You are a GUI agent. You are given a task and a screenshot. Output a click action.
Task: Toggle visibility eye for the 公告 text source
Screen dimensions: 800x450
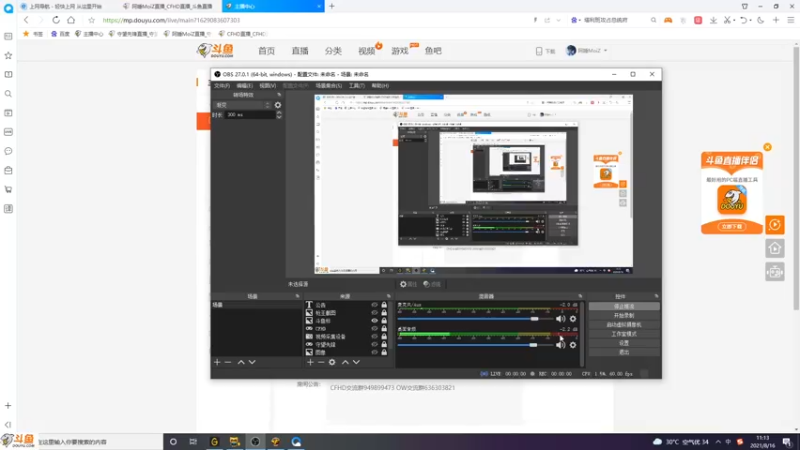(x=374, y=305)
